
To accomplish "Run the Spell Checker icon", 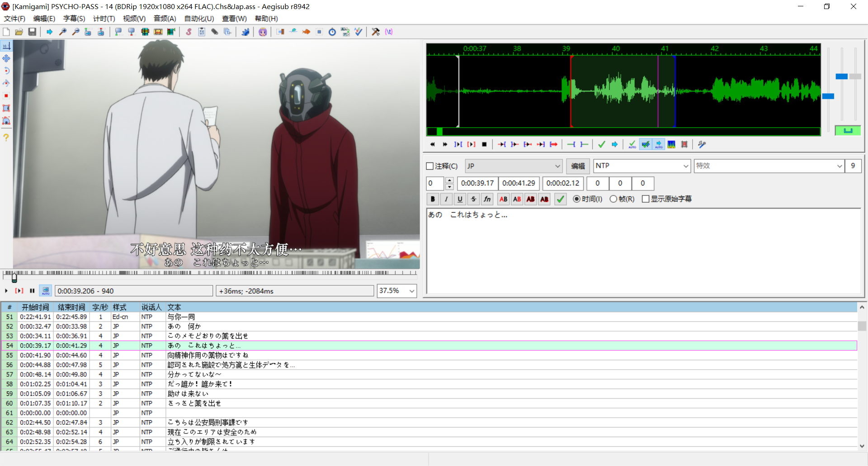I will [359, 32].
